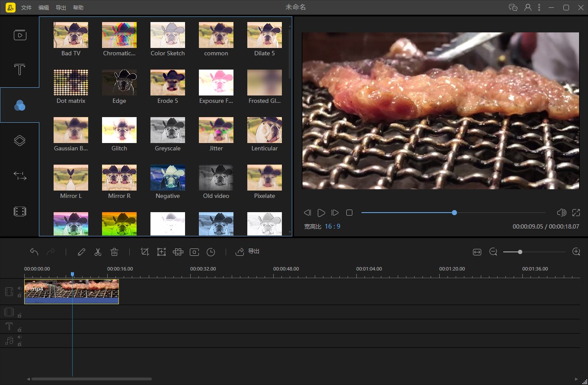
Task: Open the three-dot more options menu
Action: click(x=539, y=7)
